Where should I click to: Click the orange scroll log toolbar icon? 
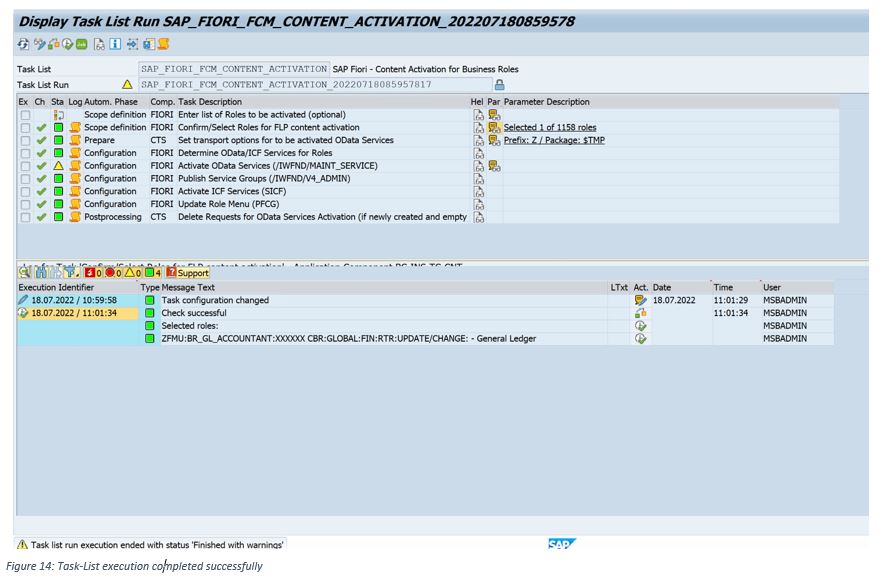[x=163, y=44]
